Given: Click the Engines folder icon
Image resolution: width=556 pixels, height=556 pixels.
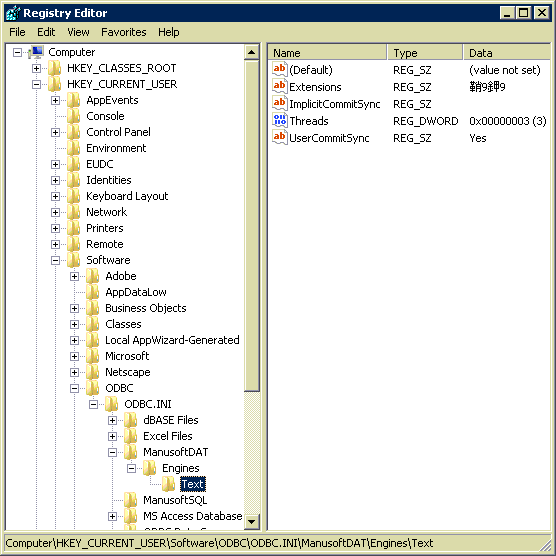Looking at the screenshot, I should pyautogui.click(x=150, y=468).
